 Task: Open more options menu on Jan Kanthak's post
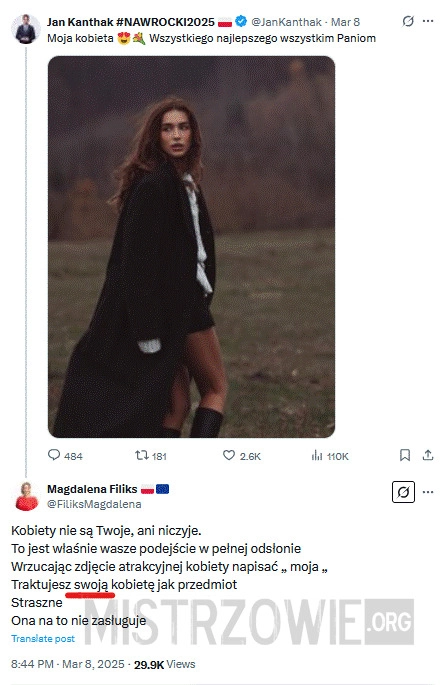click(428, 21)
